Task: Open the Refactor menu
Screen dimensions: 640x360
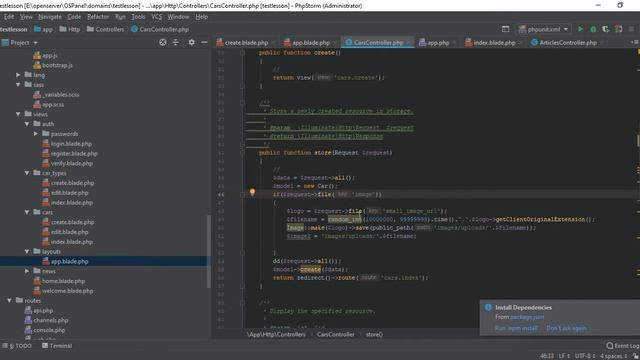Action: click(98, 17)
